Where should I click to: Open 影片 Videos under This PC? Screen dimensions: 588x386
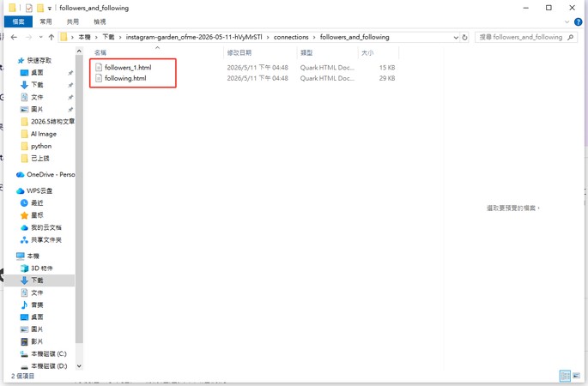coord(37,341)
